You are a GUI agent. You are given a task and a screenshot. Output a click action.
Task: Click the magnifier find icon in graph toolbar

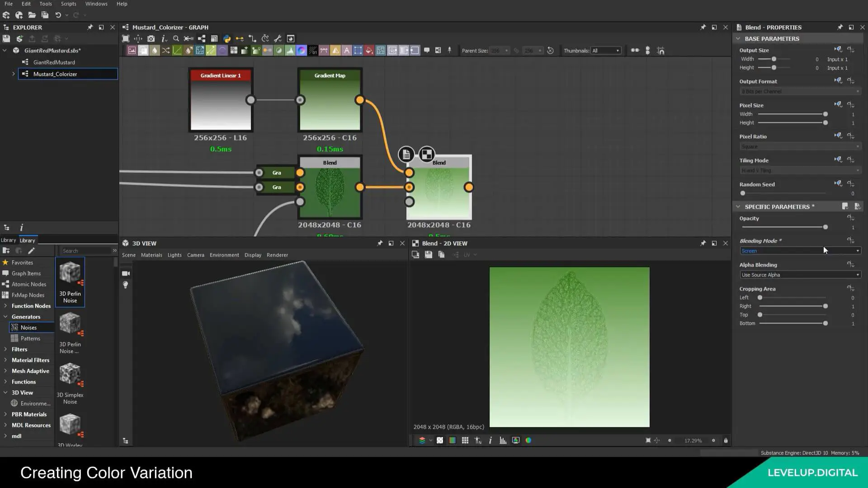click(176, 39)
